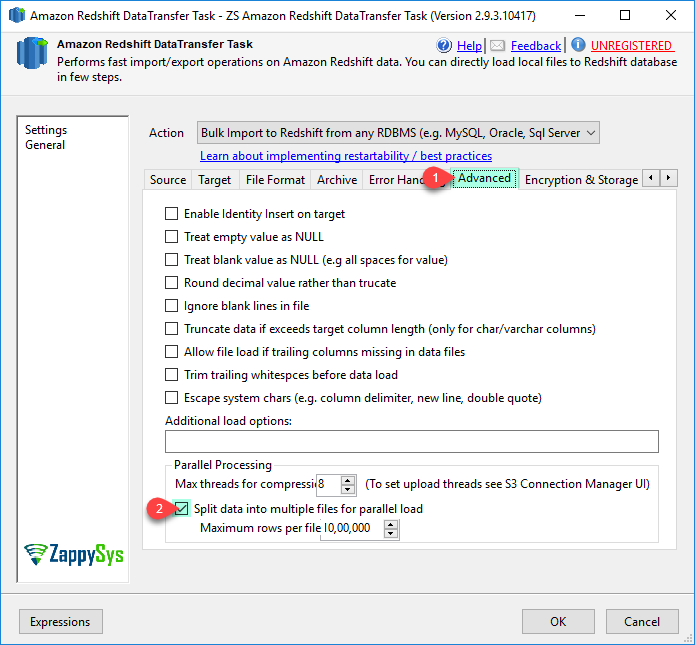Screen dimensions: 695x645
Task: Open the File Format tab
Action: (x=275, y=180)
